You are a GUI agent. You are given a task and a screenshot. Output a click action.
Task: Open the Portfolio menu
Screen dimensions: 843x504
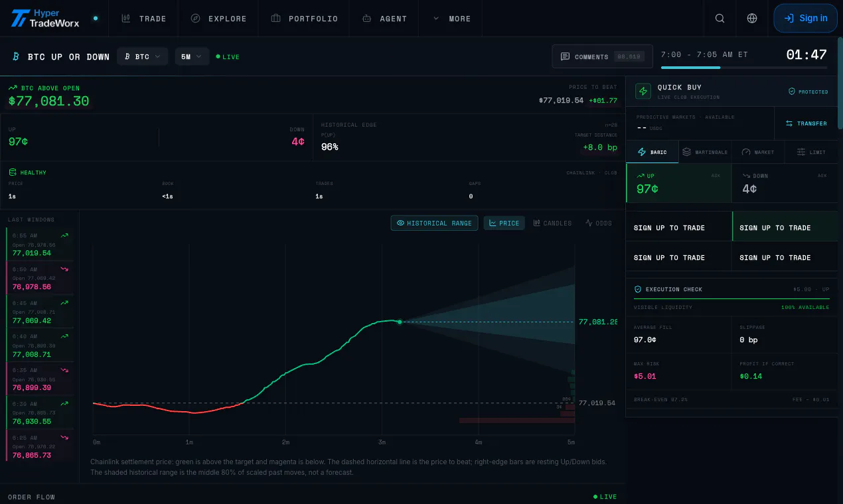305,19
